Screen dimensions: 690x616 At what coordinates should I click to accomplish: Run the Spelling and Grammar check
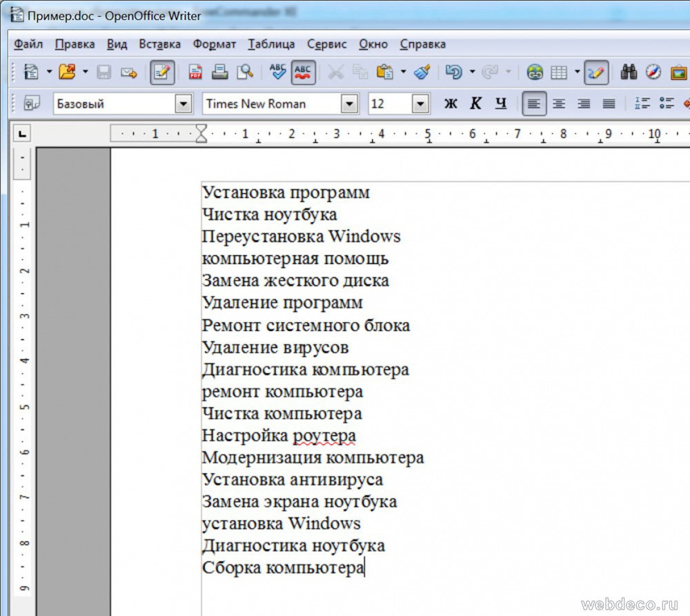point(278,72)
